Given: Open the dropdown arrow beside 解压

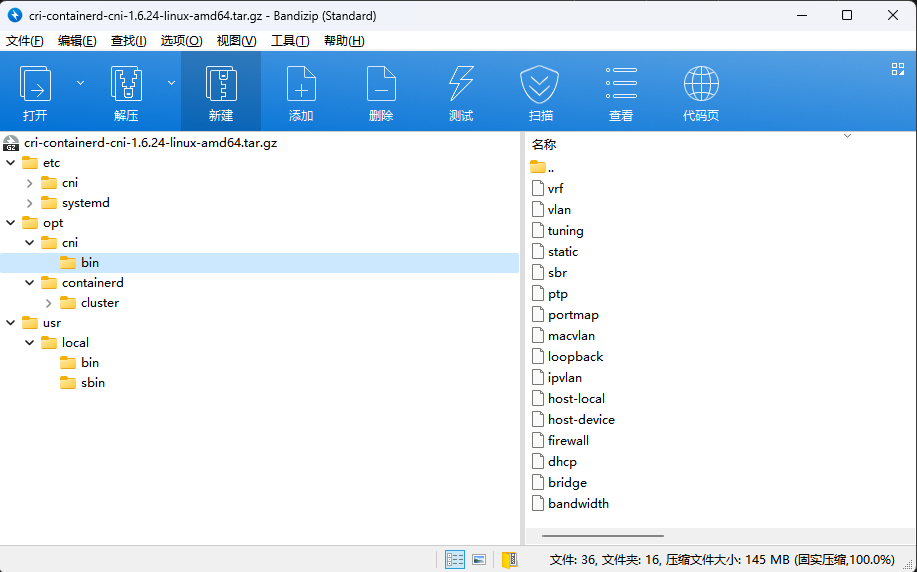Looking at the screenshot, I should tap(171, 83).
